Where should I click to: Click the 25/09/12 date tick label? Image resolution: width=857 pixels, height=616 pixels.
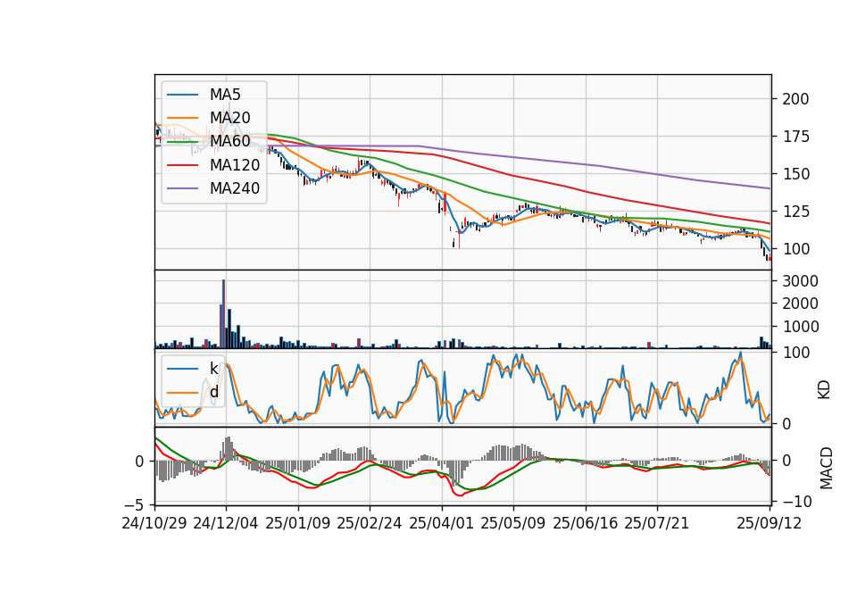[x=769, y=524]
